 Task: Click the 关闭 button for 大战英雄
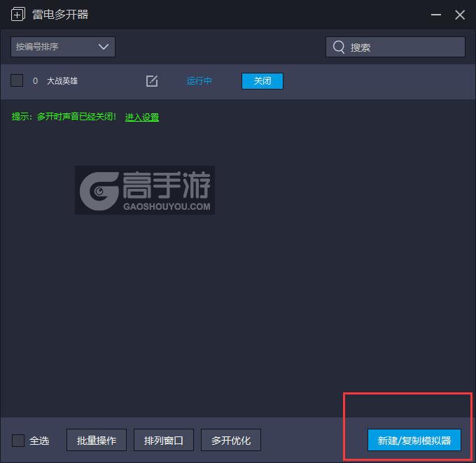coord(262,81)
